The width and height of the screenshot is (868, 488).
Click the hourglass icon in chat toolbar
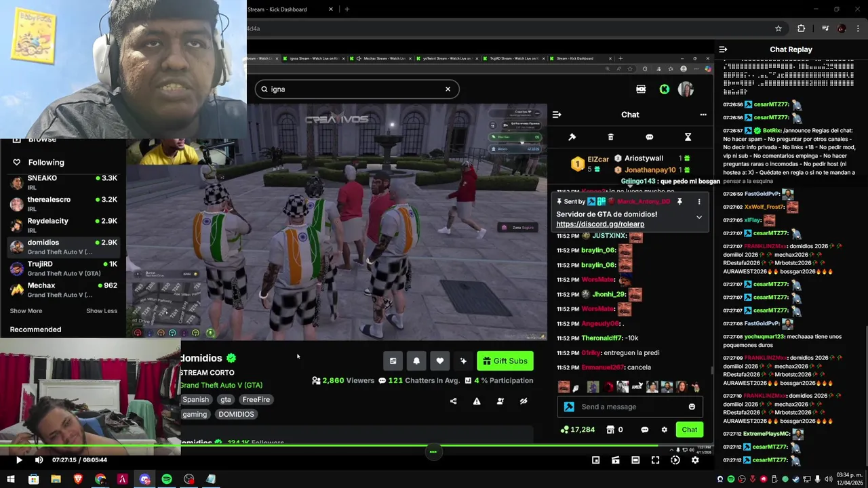(688, 137)
